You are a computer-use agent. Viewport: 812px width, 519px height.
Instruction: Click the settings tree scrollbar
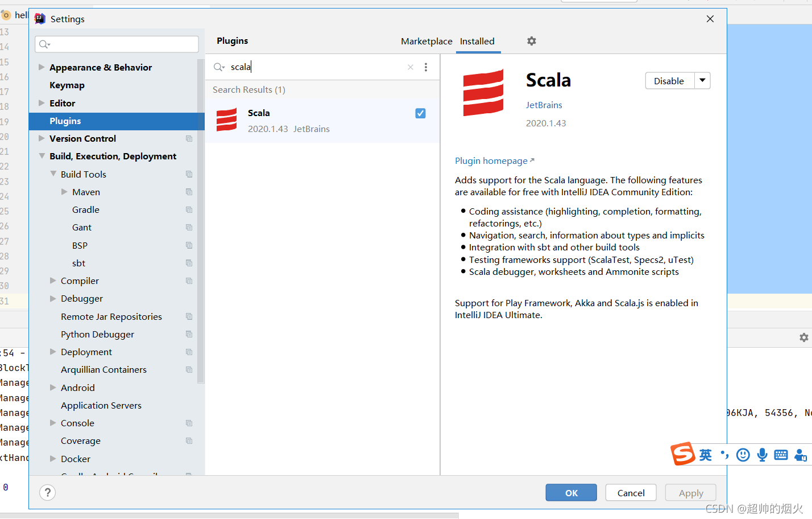click(201, 221)
